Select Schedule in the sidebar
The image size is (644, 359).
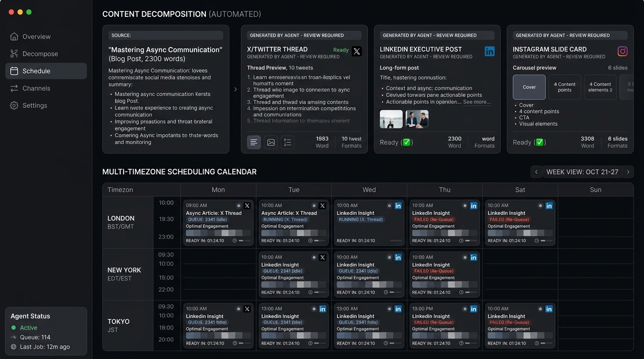pos(46,71)
